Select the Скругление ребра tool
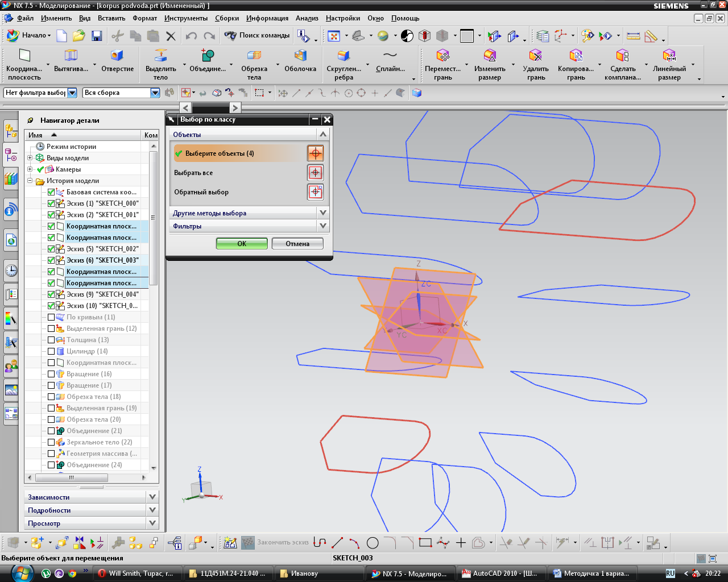 coord(344,64)
